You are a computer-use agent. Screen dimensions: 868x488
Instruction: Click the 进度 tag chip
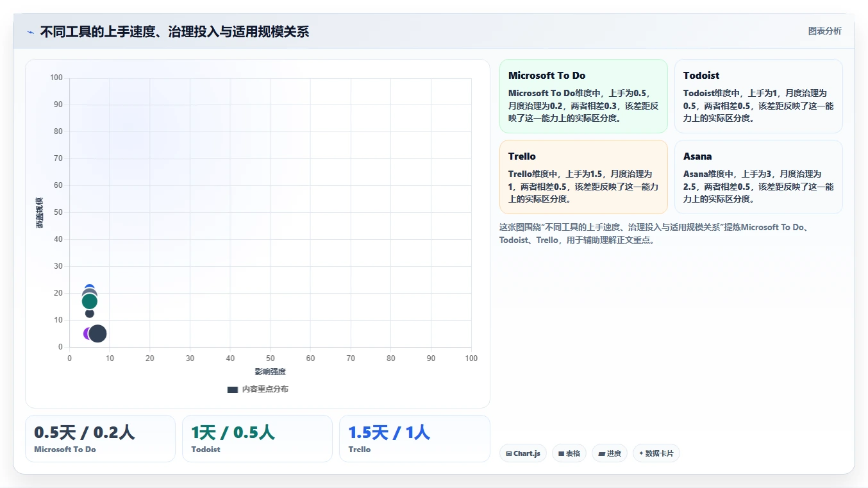(610, 453)
